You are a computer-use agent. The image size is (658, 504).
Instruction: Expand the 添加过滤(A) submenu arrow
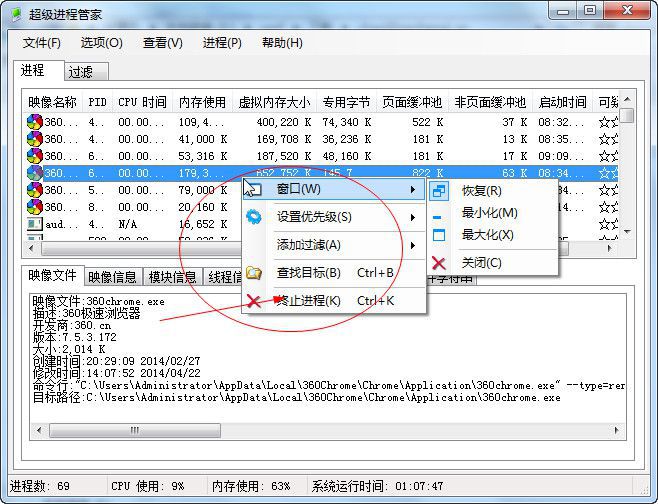click(x=413, y=245)
